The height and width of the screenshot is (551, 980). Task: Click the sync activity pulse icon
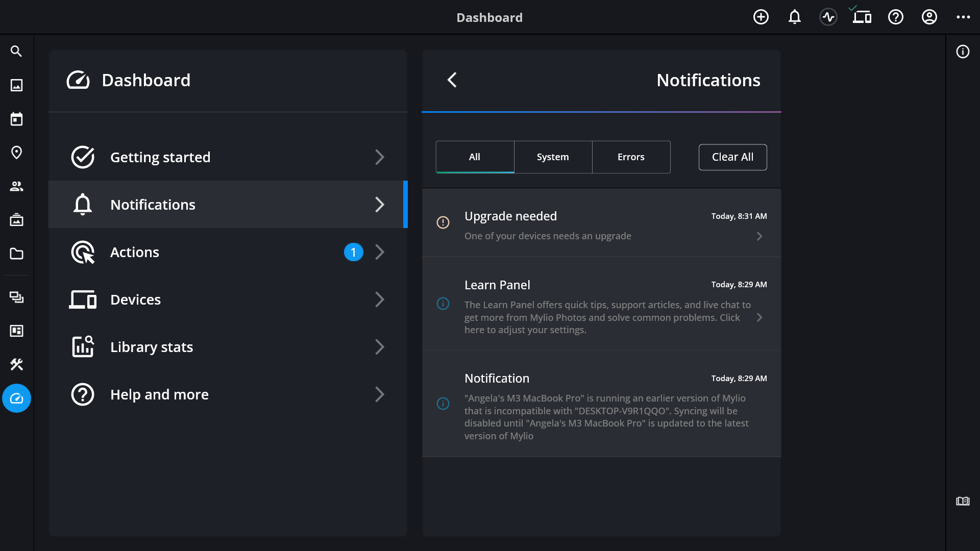point(828,17)
